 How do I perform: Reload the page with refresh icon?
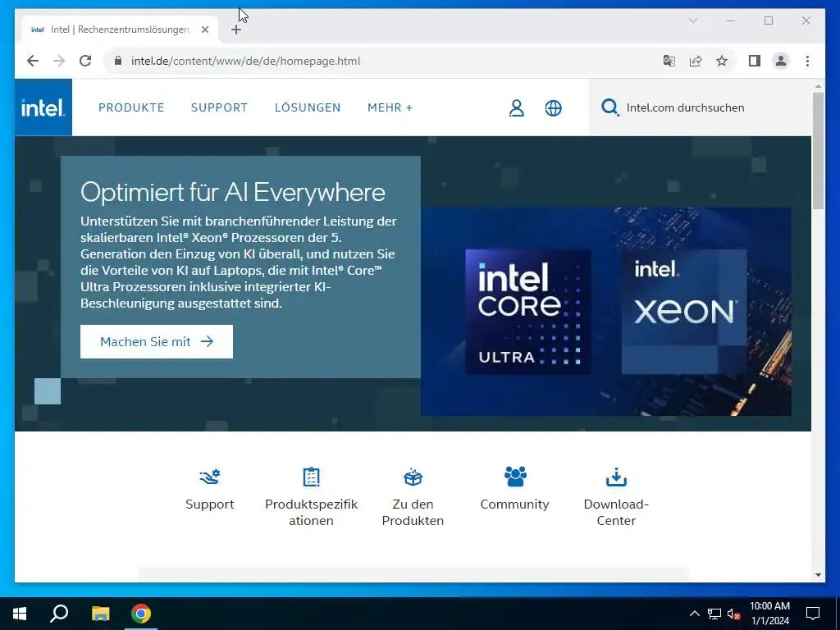[x=85, y=61]
